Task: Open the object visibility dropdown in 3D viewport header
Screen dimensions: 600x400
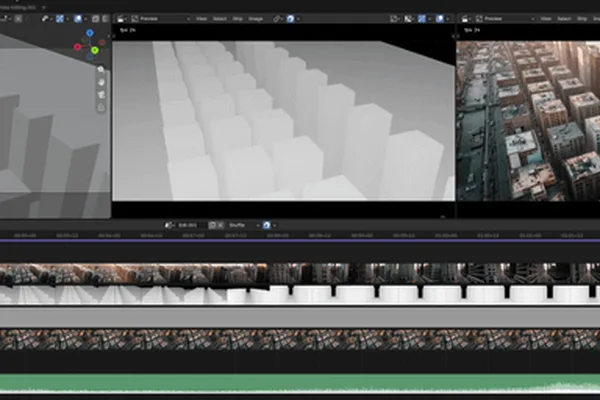Action: click(46, 18)
